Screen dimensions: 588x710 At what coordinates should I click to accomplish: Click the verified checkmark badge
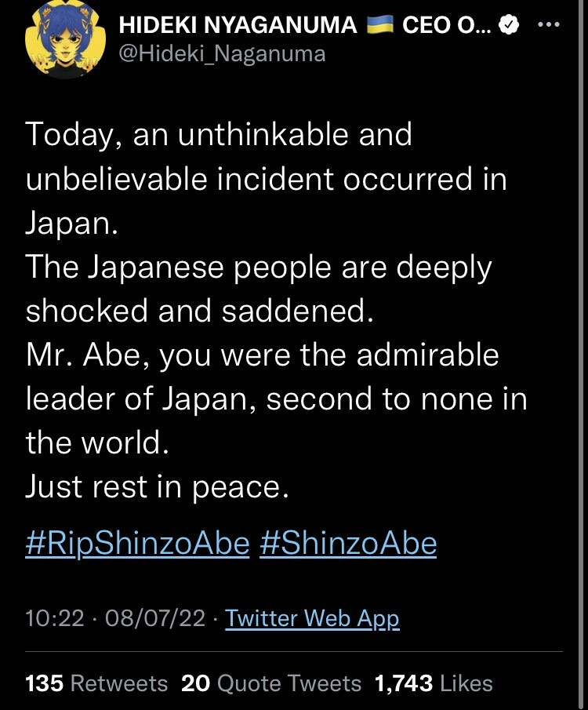[509, 25]
